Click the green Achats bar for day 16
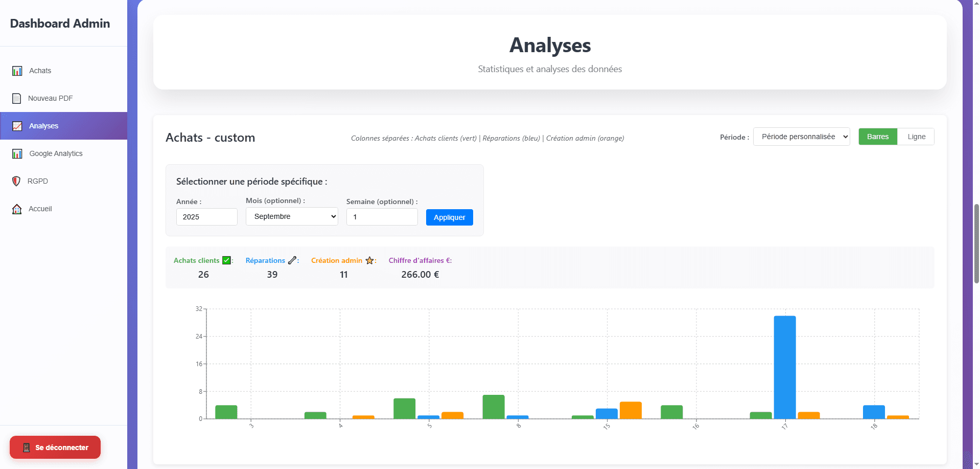Viewport: 980px width, 469px height. coord(672,412)
